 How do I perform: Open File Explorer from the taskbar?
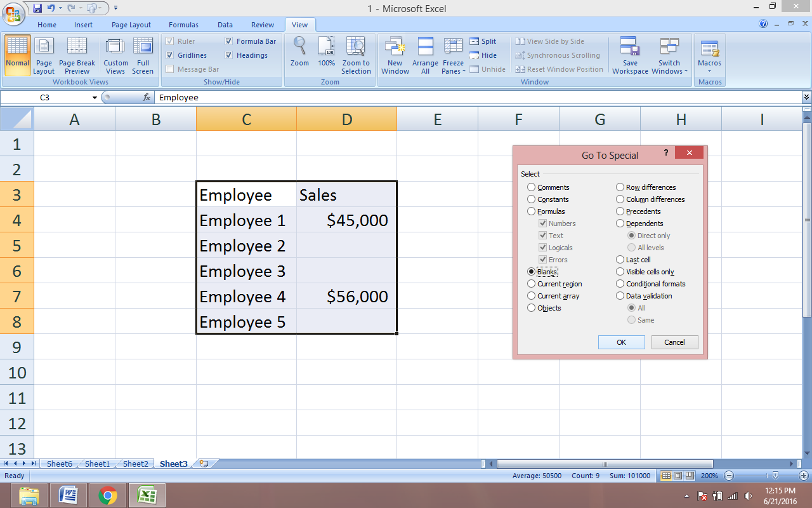coord(29,495)
